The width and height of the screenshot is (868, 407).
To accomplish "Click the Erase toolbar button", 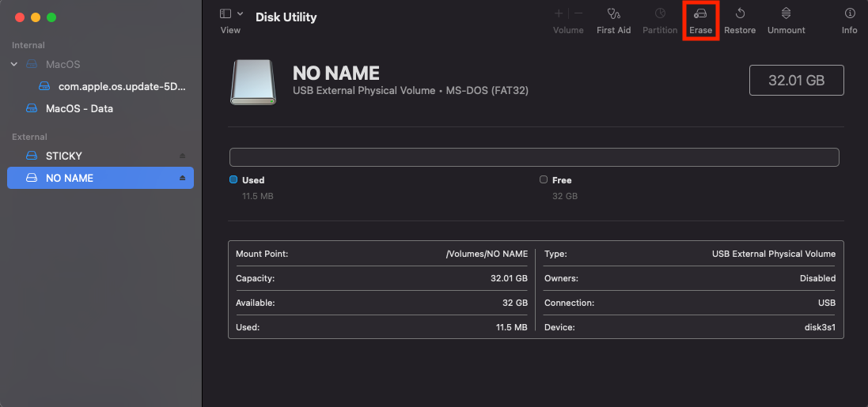I will 700,21.
